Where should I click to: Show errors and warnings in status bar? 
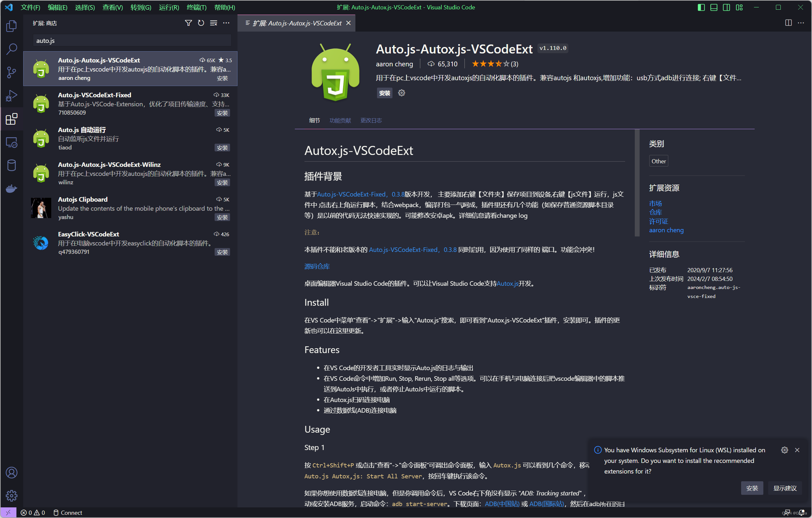33,513
